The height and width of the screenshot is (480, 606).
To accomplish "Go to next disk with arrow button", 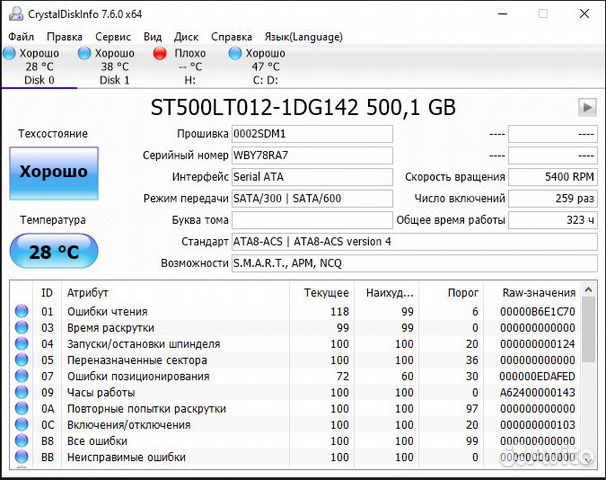I will pos(587,107).
